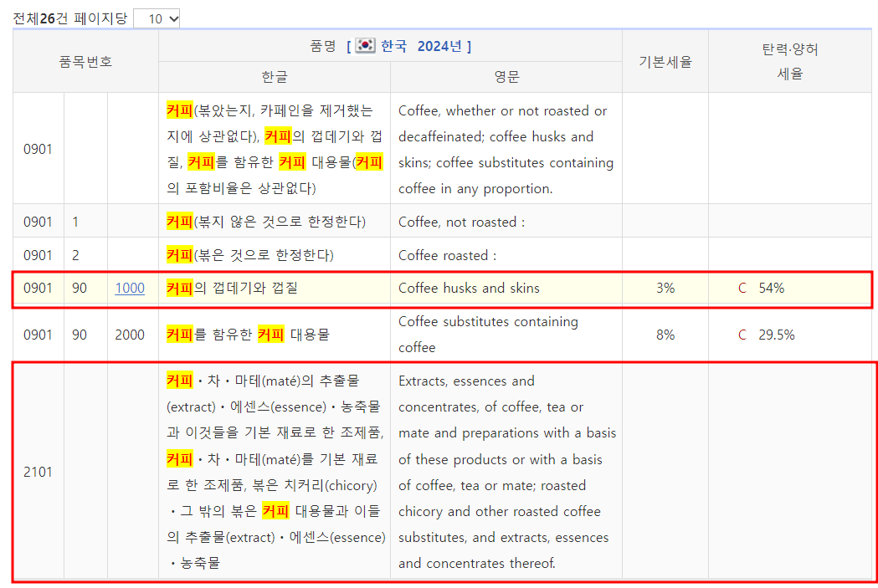Viewport: 878px width, 588px height.
Task: Select the 1000 link in row 0901 90
Action: pos(130,288)
